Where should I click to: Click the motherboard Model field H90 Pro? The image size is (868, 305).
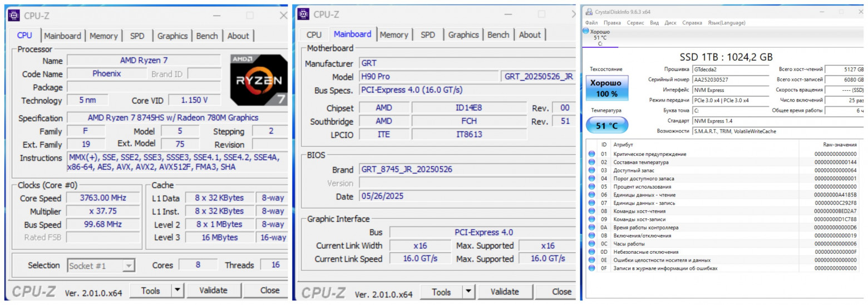(428, 77)
